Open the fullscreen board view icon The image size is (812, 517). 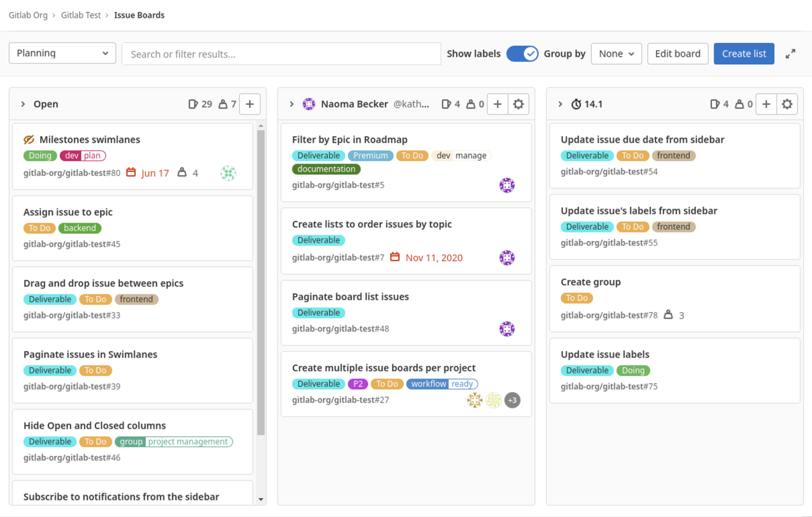click(x=790, y=53)
